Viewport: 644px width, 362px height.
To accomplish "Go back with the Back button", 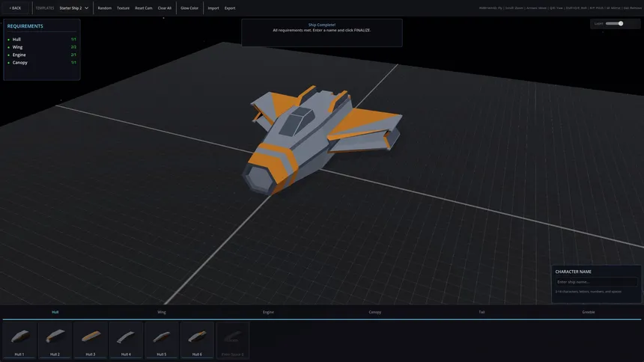I will tap(15, 8).
